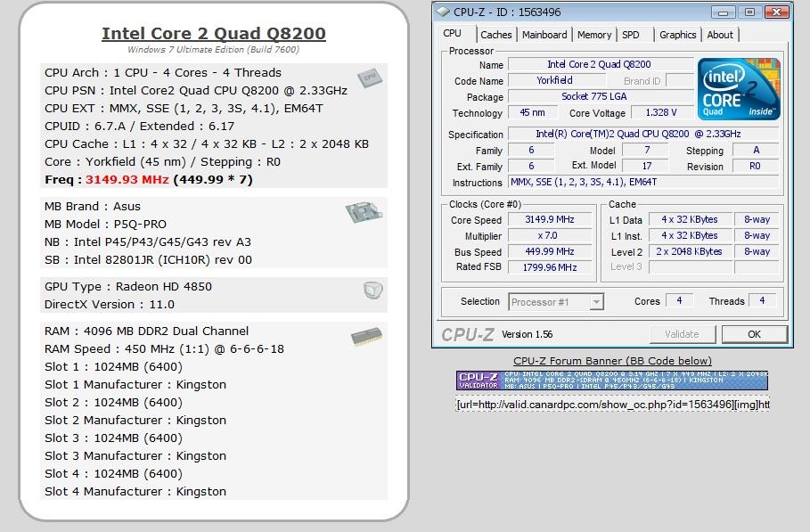Click the Cores count field
810x532 pixels.
click(x=679, y=300)
